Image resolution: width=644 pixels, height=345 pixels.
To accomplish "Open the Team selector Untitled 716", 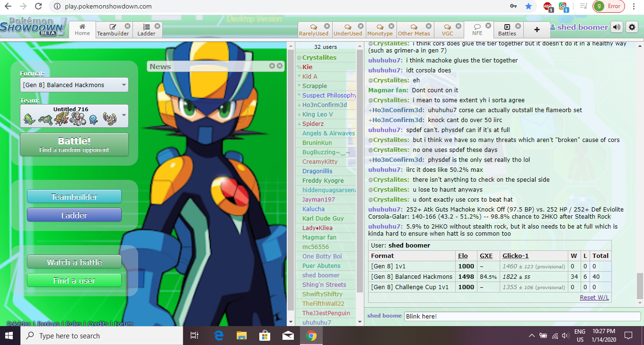I will pos(74,116).
